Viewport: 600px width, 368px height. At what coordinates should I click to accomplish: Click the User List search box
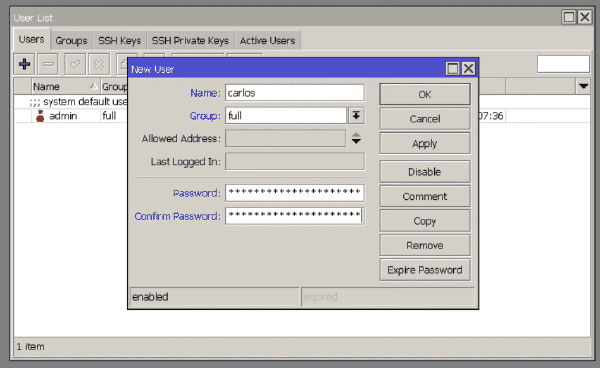563,64
